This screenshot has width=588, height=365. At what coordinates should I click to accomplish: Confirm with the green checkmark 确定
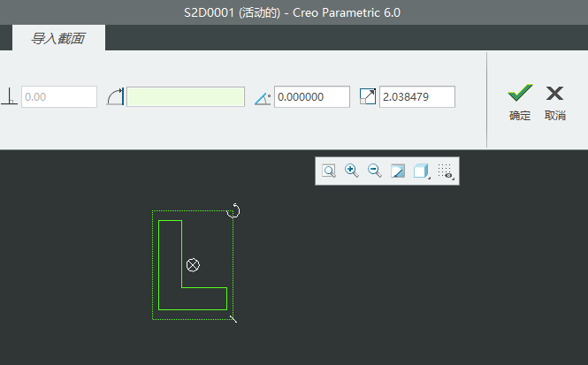[x=520, y=102]
